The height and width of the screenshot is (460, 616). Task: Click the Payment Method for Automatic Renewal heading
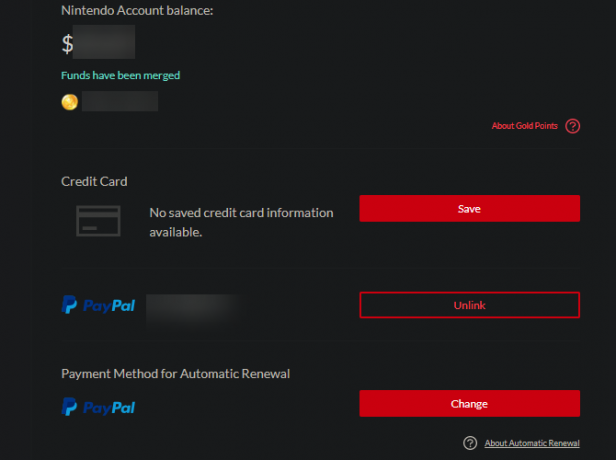(x=176, y=374)
